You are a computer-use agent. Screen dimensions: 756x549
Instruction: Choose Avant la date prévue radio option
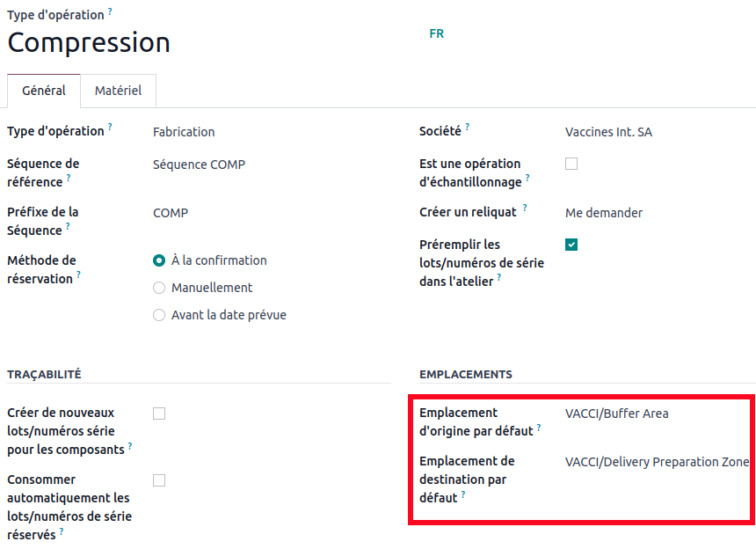pyautogui.click(x=159, y=315)
